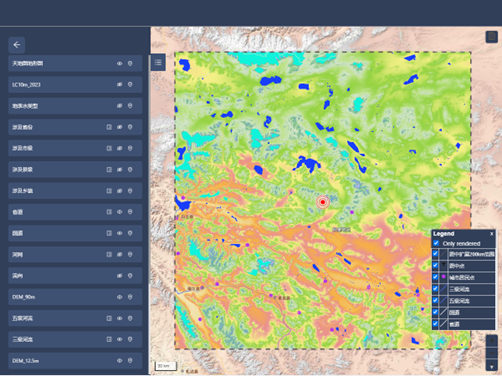The width and height of the screenshot is (502, 376).
Task: Locate the LC10m_2023 layer with its pin icon
Action: [x=130, y=84]
